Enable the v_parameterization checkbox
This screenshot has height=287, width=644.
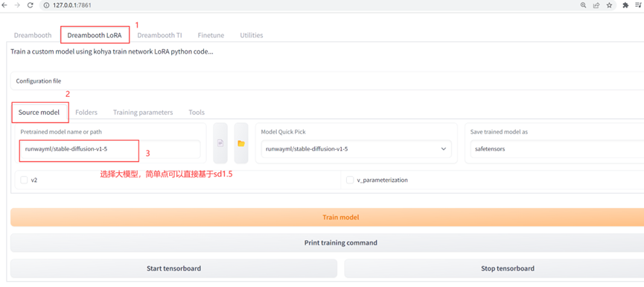click(x=350, y=180)
